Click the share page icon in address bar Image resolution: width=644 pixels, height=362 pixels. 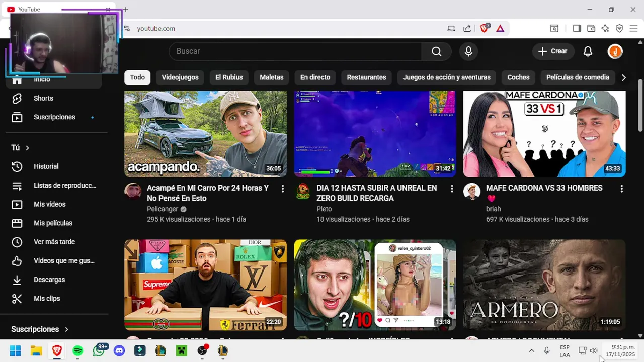click(x=467, y=29)
